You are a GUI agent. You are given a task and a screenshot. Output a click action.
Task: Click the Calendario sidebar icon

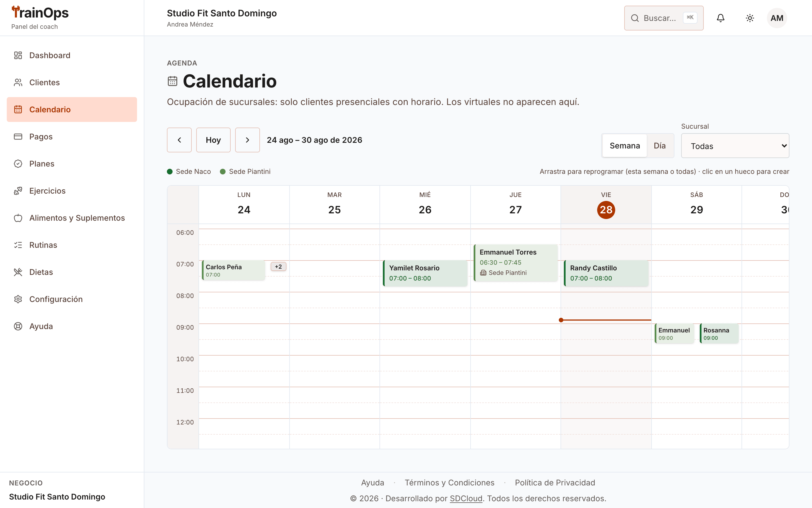(18, 110)
